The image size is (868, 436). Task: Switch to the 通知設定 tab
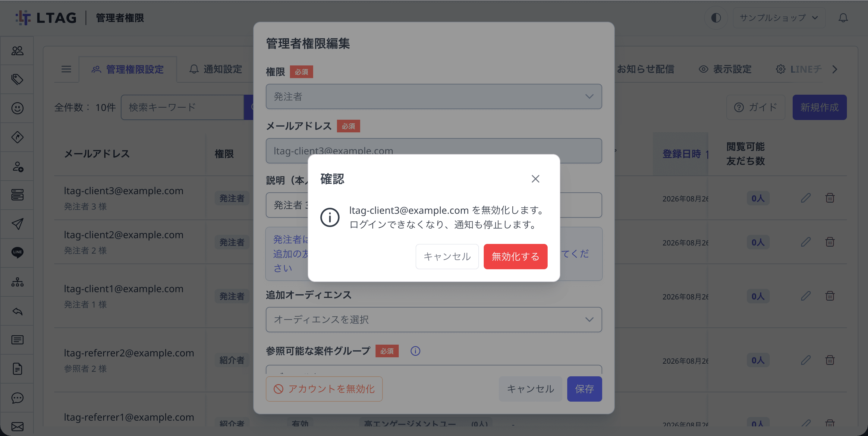pyautogui.click(x=216, y=69)
